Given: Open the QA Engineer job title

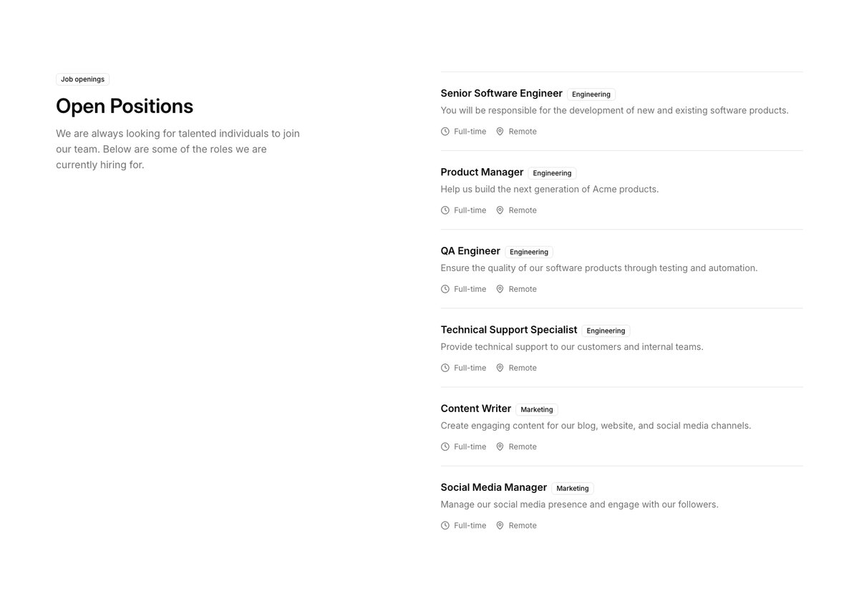Looking at the screenshot, I should coord(470,251).
